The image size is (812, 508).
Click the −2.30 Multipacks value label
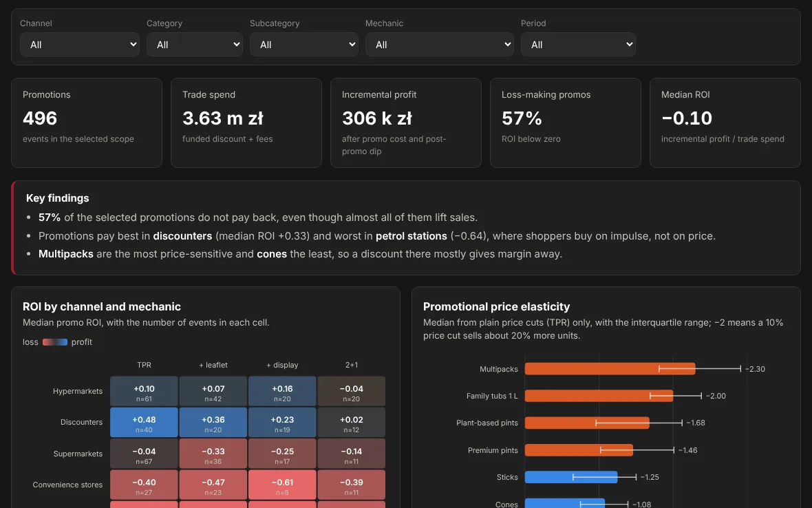(x=755, y=369)
